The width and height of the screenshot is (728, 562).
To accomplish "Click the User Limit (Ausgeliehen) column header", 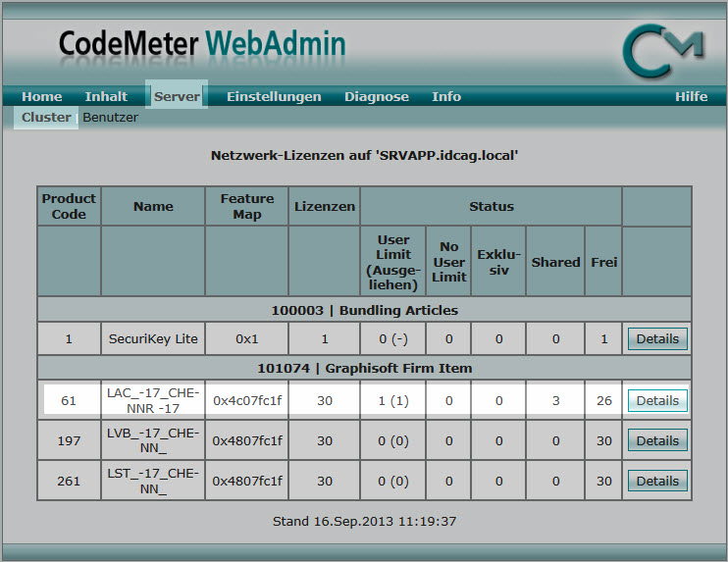I will (393, 262).
